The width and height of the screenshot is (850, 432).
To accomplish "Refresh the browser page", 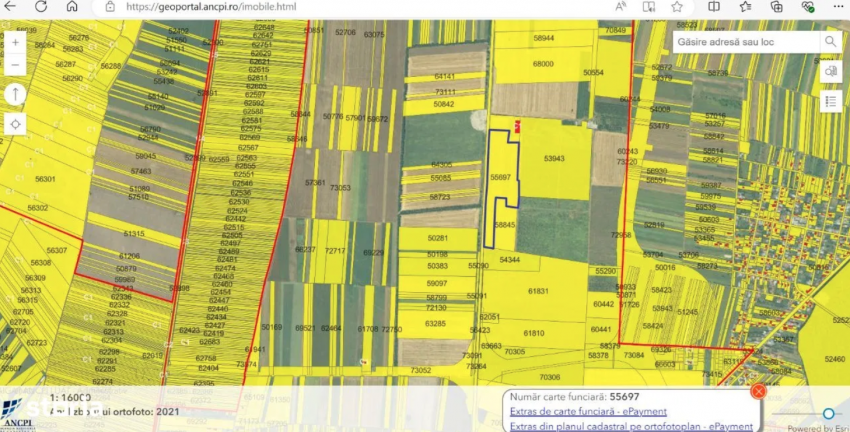I will [x=40, y=7].
